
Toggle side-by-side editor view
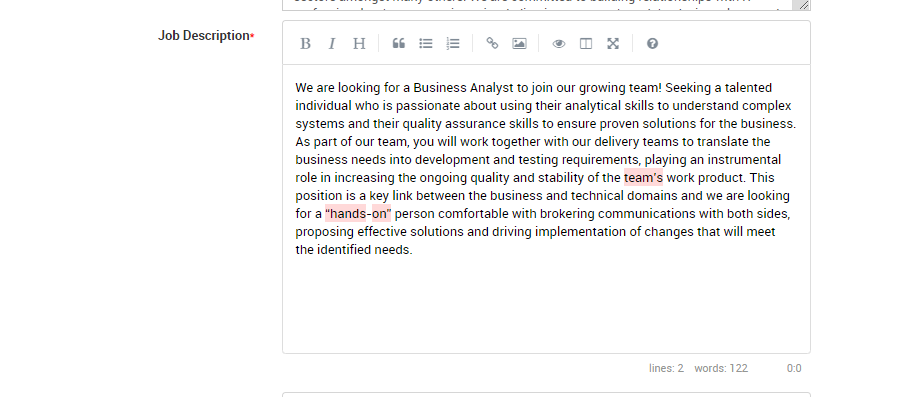586,44
